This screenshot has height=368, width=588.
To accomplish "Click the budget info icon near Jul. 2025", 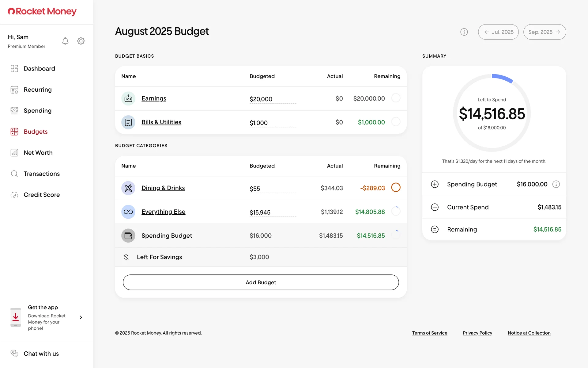I will point(464,32).
